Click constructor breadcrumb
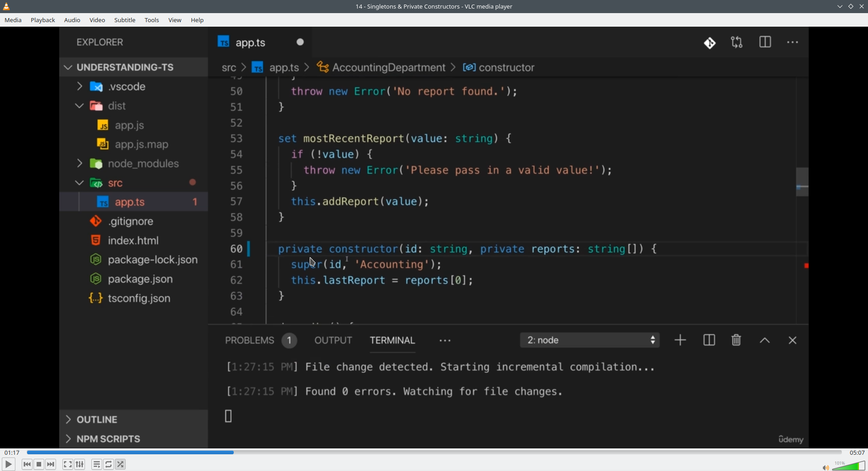Viewport: 868px width, 471px height. pos(499,68)
